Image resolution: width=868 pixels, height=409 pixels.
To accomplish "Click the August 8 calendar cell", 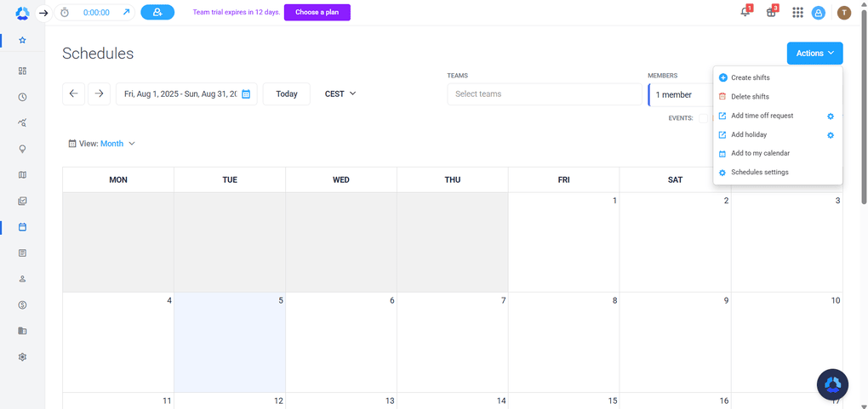I will [x=563, y=343].
